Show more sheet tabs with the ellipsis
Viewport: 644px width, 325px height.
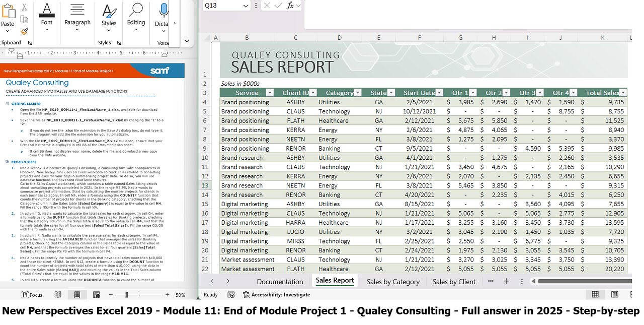click(x=491, y=281)
